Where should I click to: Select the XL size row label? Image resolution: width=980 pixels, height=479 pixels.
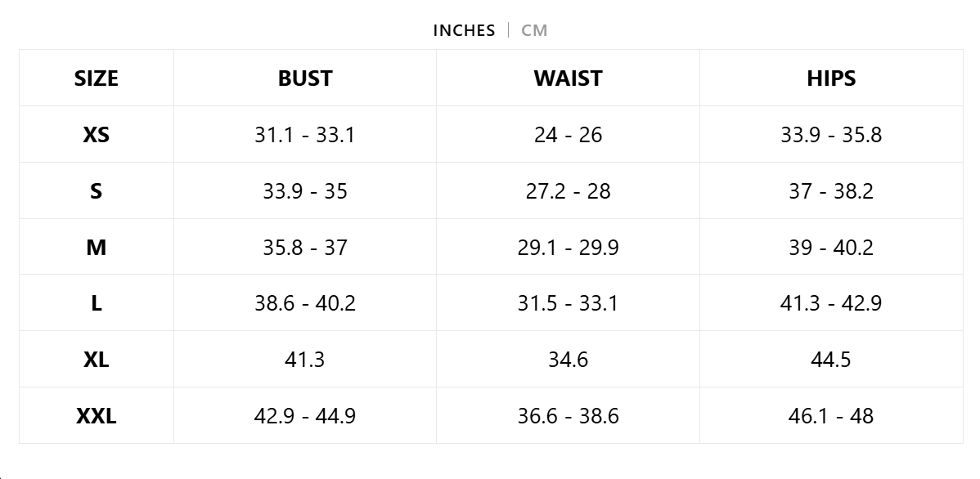tap(97, 360)
